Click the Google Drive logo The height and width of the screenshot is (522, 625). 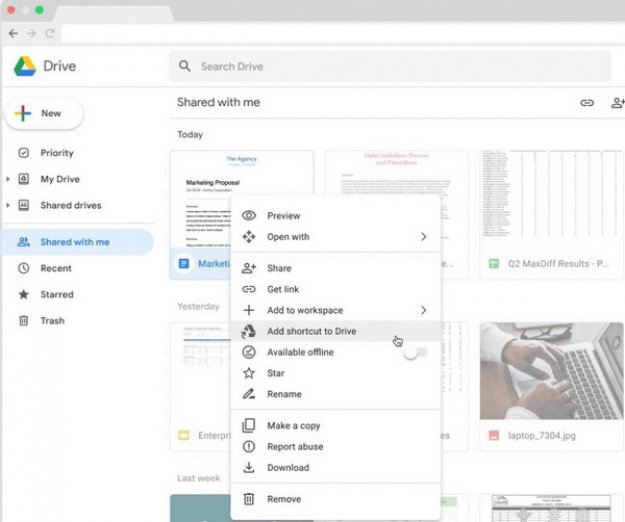click(x=24, y=67)
